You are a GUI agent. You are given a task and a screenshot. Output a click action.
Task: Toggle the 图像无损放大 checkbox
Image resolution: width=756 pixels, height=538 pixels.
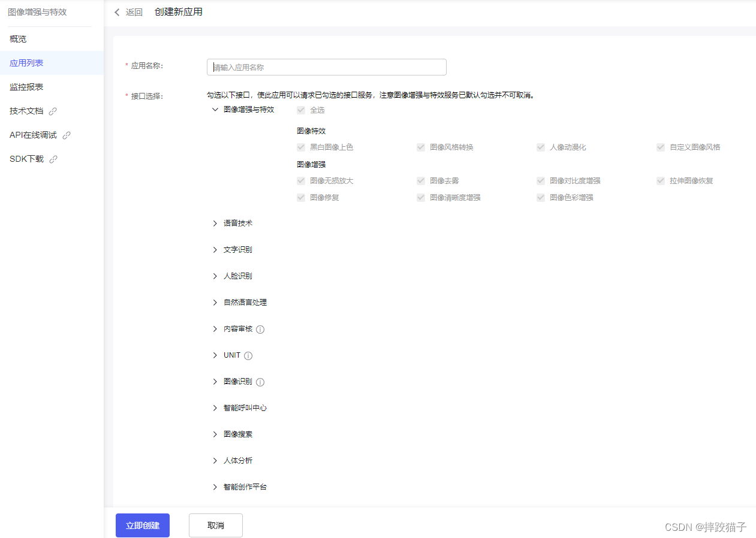(301, 181)
